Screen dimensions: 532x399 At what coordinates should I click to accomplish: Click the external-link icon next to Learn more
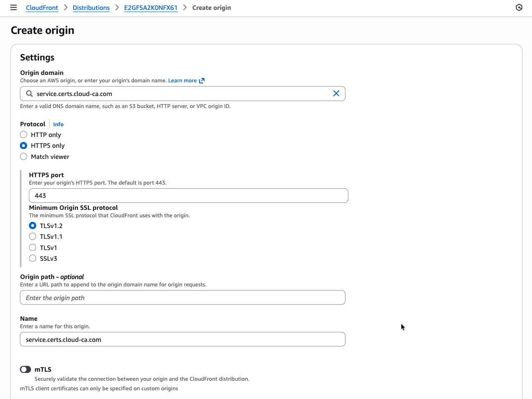click(x=202, y=80)
